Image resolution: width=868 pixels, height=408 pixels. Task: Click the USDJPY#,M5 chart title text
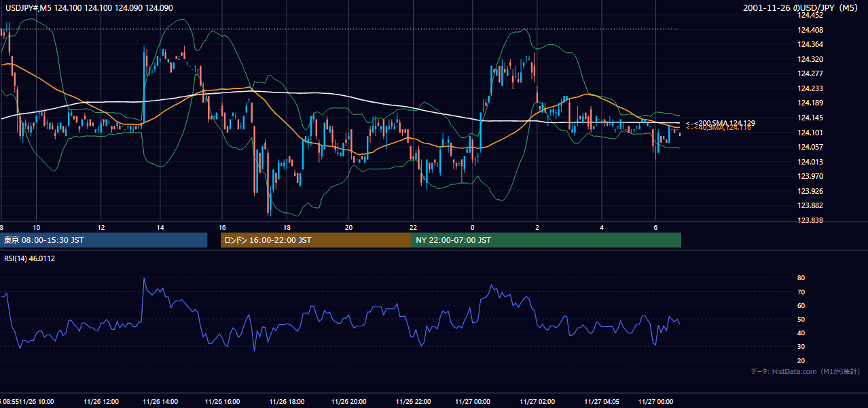pos(88,7)
